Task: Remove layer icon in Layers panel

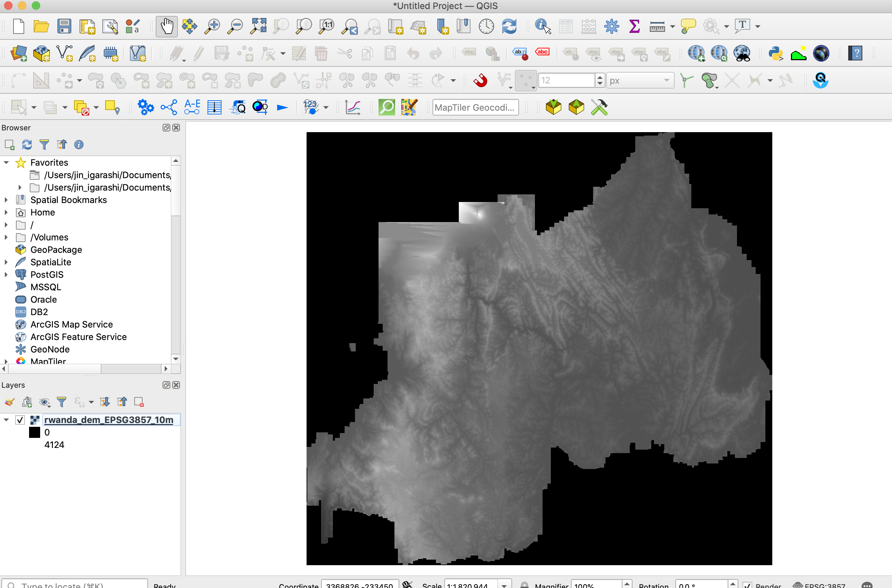Action: point(139,402)
